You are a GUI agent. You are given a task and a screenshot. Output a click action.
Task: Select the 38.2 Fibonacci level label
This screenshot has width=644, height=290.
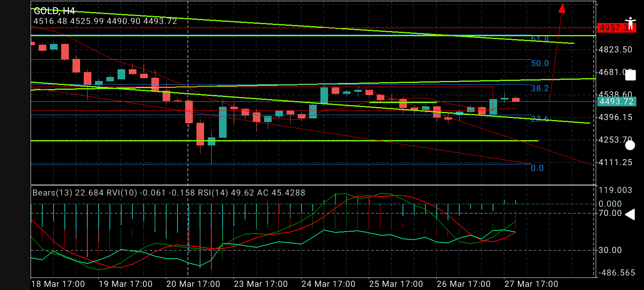click(x=540, y=88)
